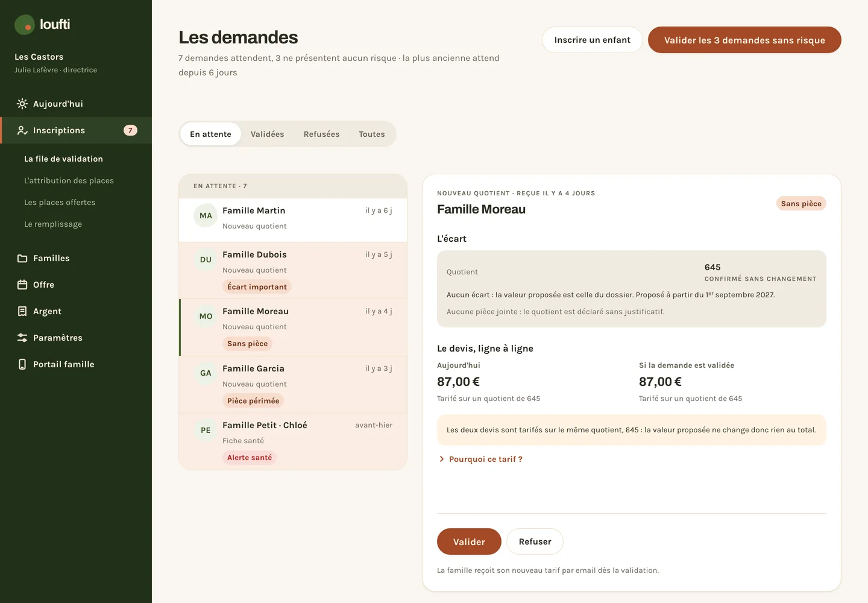Open Le remplissage submenu item
This screenshot has width=868, height=603.
tap(53, 224)
